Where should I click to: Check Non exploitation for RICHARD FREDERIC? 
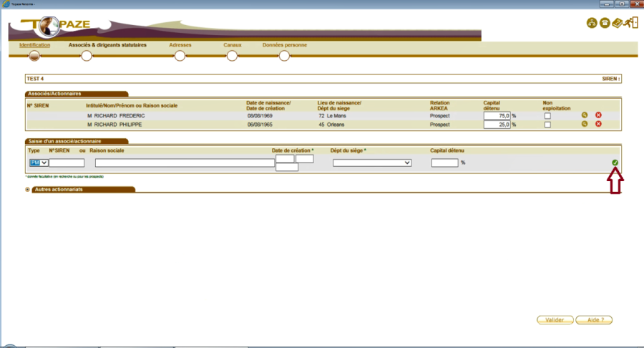[x=547, y=115]
